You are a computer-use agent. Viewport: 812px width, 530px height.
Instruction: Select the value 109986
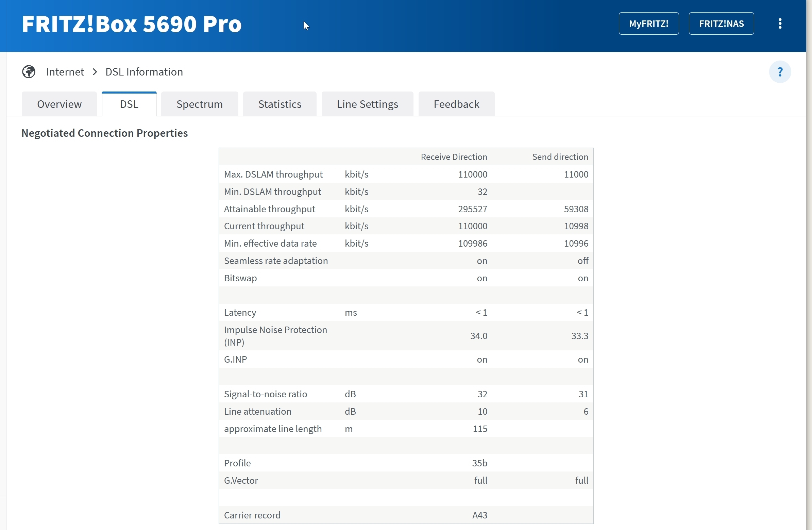[x=473, y=244]
